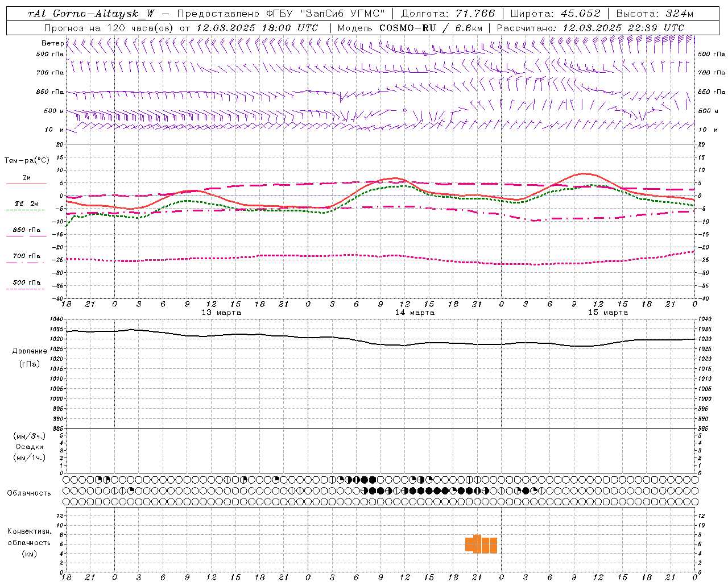
Task: Click the left 10 м wind level label
Action: 55,130
